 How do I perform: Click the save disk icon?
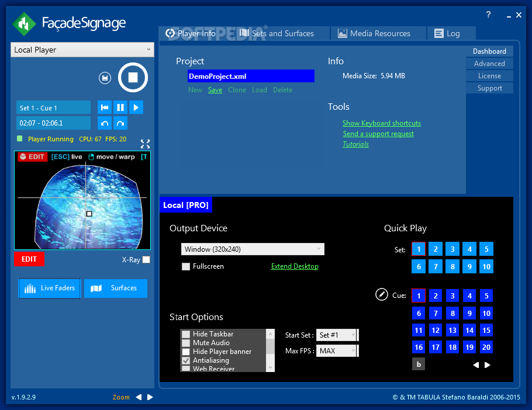[105, 78]
